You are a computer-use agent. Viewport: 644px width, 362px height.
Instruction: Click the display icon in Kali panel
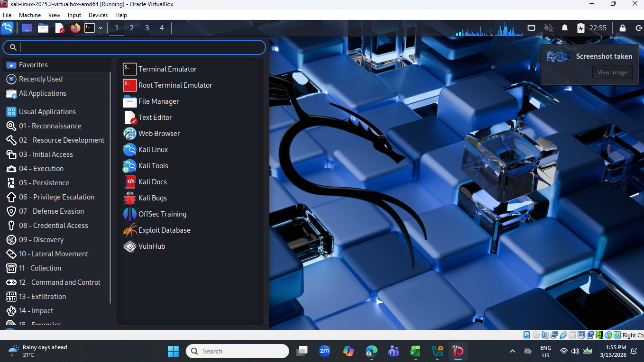[532, 28]
